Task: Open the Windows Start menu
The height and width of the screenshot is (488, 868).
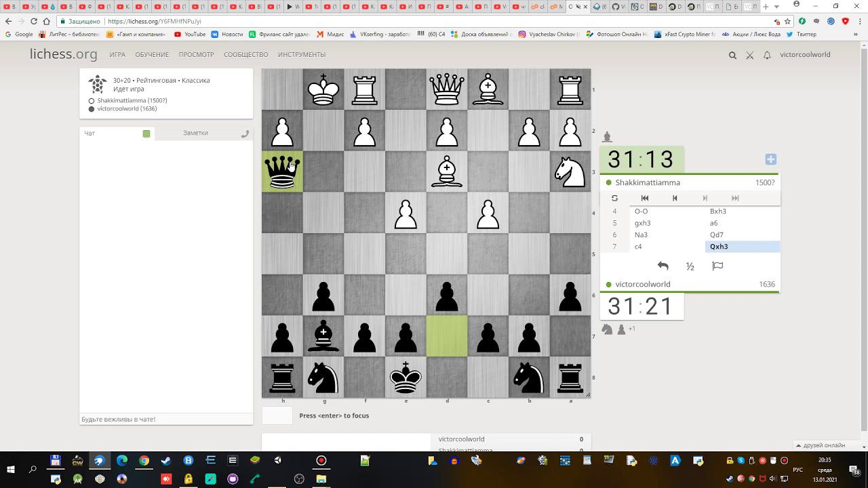Action: click(x=12, y=469)
